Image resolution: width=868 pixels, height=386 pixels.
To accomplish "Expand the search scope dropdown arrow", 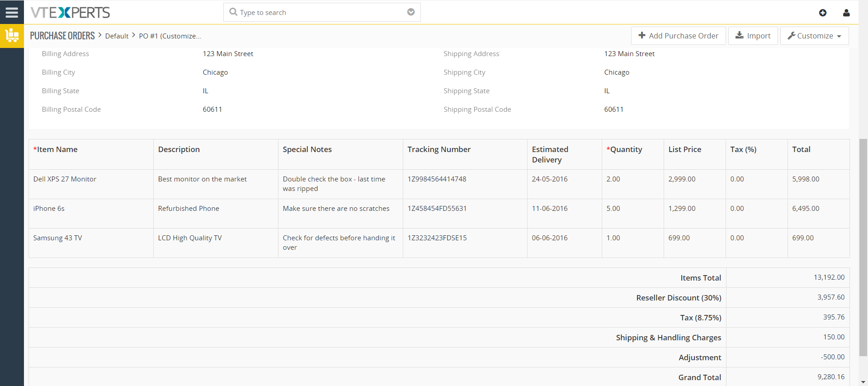I will tap(411, 12).
